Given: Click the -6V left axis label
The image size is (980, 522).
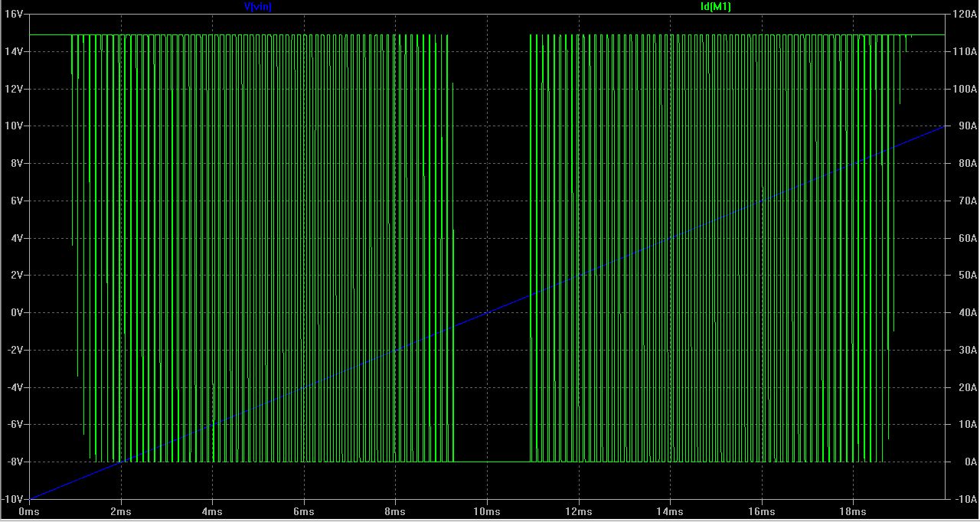Looking at the screenshot, I should 15,424.
